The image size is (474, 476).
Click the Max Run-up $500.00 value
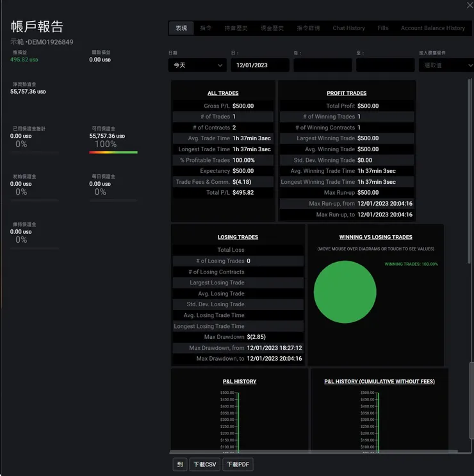(x=368, y=192)
